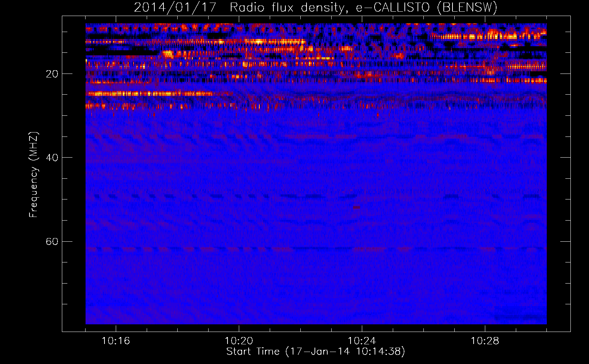Click the 'Start Time (17-Jan-14 10:14:38)' label
Screen dimensions: 589x364
(316, 352)
